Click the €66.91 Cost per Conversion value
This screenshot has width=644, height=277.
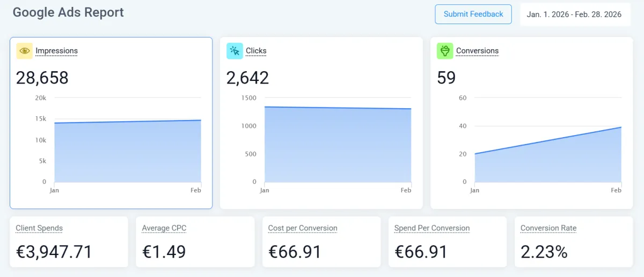coord(295,251)
